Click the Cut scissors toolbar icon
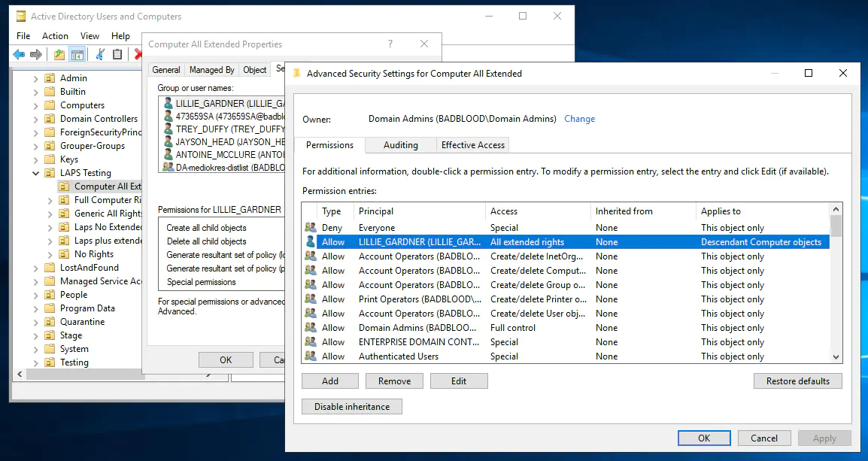868x461 pixels. (100, 54)
